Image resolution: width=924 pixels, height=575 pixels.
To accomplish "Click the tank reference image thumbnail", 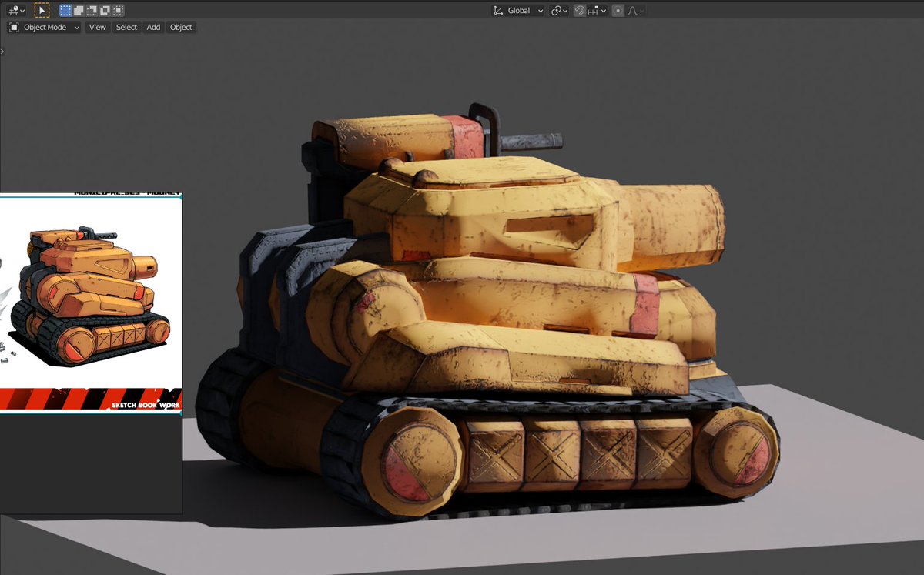I will click(91, 304).
